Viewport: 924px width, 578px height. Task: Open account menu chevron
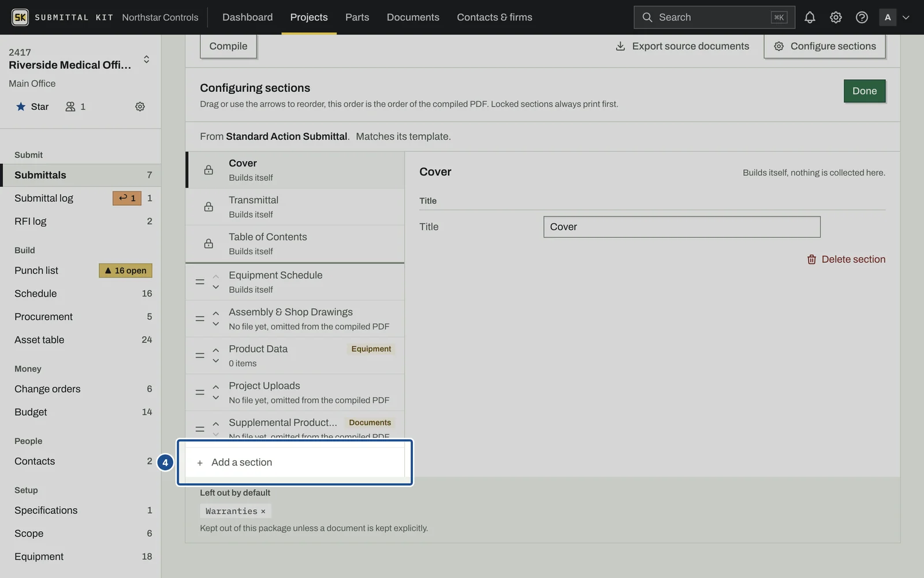point(906,17)
